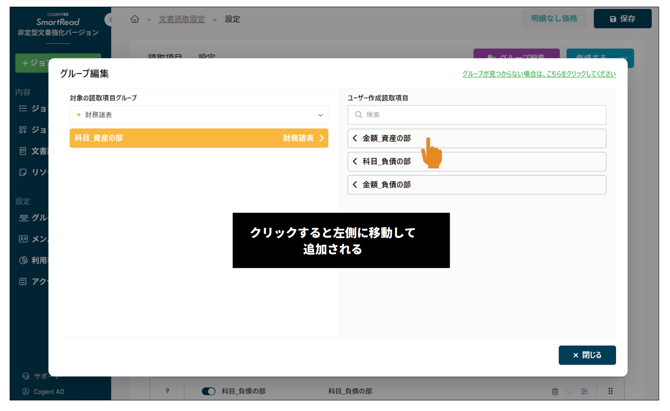670x411 pixels.
Task: Click the right chevron on 科目_資産の部 row
Action: tap(322, 138)
